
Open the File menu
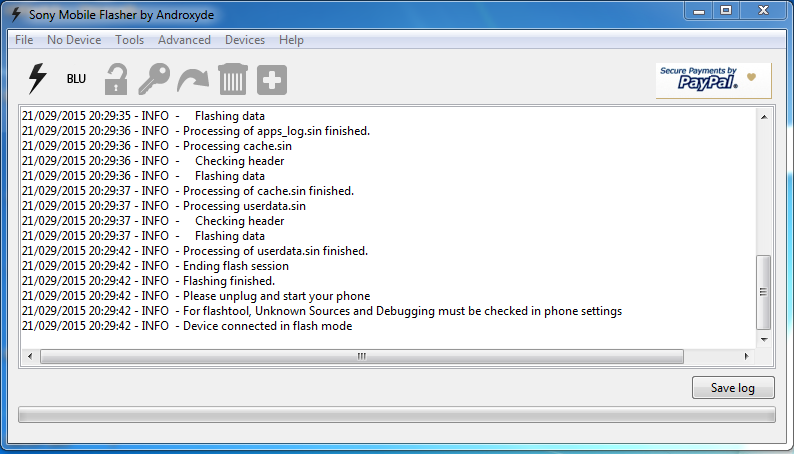point(24,40)
